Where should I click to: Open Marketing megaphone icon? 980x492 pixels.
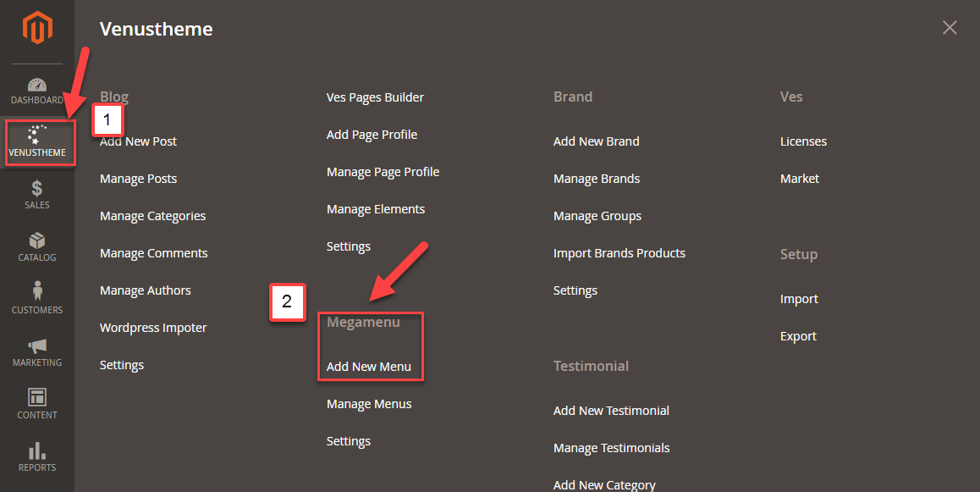[37, 346]
